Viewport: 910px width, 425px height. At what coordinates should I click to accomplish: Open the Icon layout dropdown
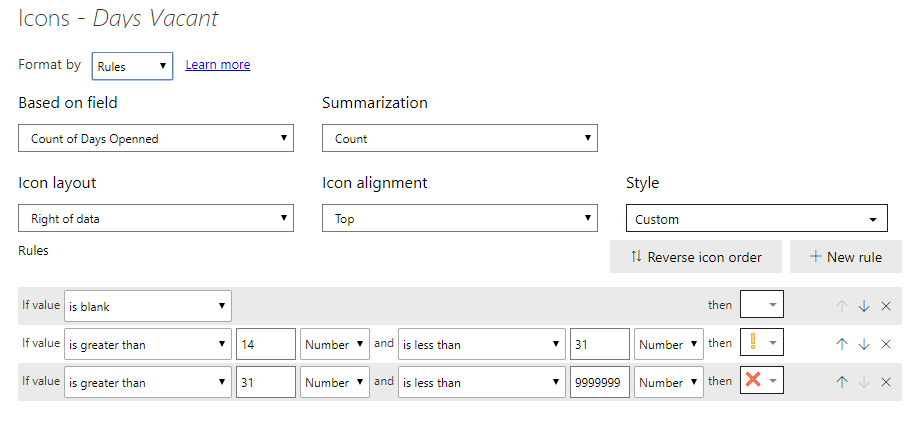point(156,218)
